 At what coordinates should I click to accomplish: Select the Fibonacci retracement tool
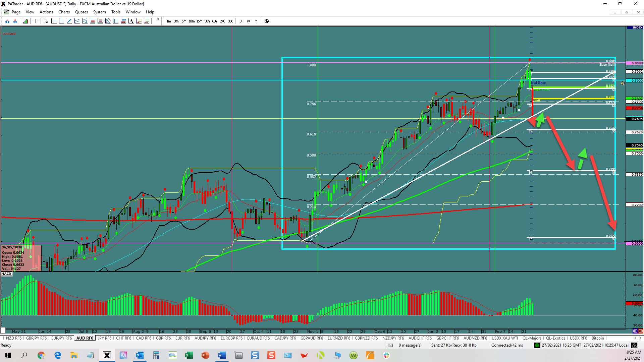(x=92, y=21)
